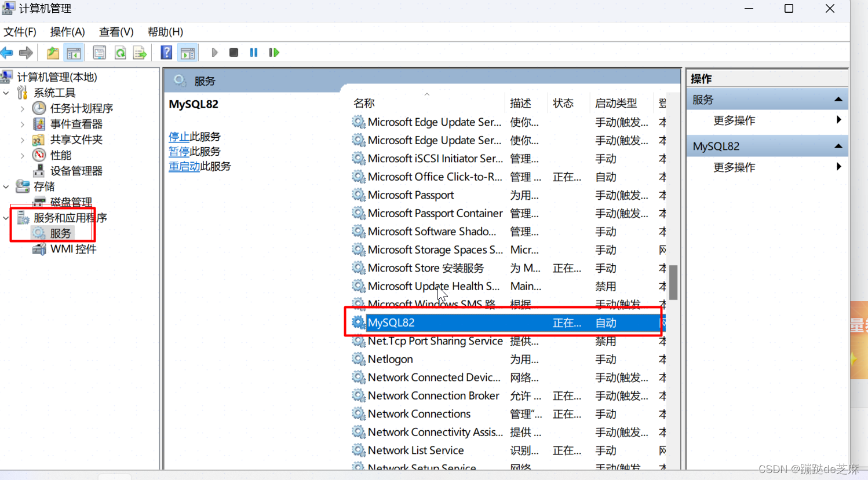Click the Forward arrow toolbar icon

click(x=26, y=53)
